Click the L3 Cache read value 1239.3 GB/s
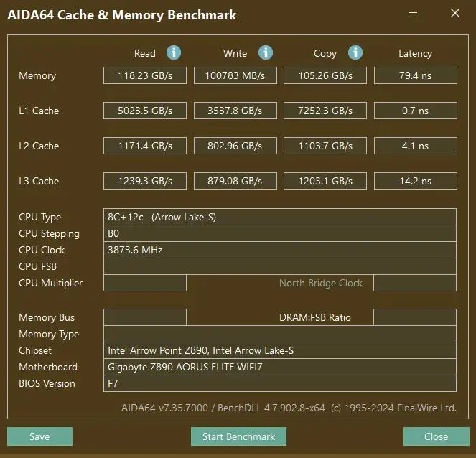 click(x=145, y=181)
